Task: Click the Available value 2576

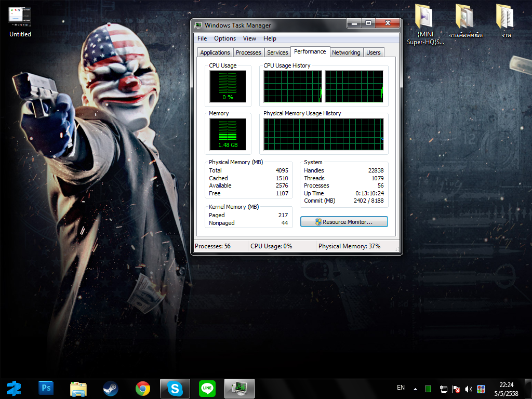Action: click(x=282, y=185)
